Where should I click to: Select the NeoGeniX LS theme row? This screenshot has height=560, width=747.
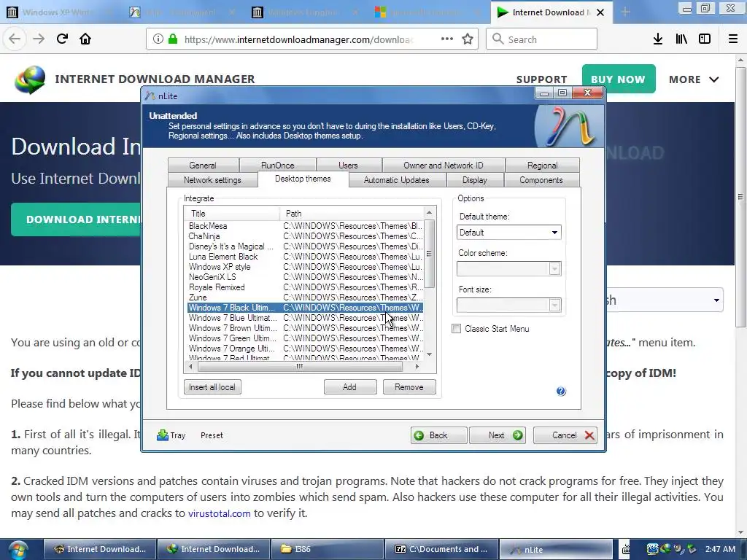point(305,277)
